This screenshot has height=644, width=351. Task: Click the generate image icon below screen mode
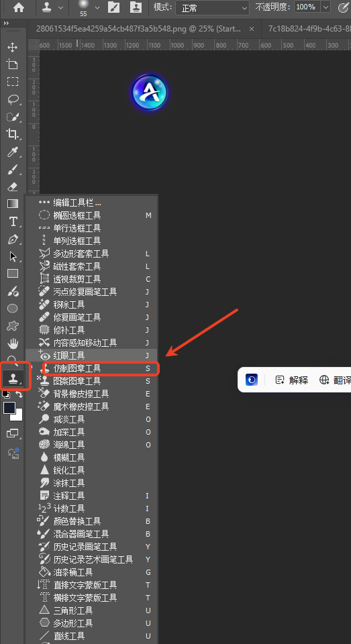click(x=13, y=453)
